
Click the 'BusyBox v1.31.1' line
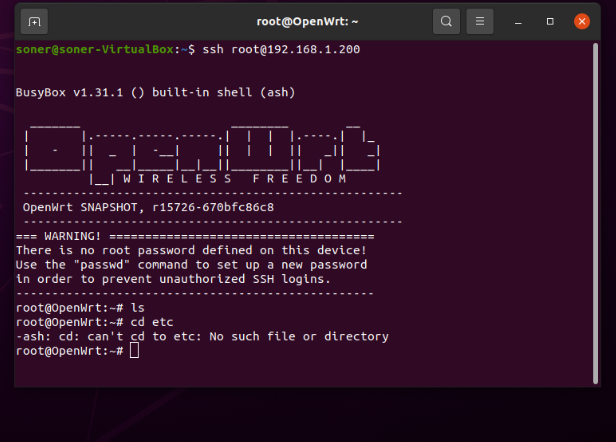155,93
